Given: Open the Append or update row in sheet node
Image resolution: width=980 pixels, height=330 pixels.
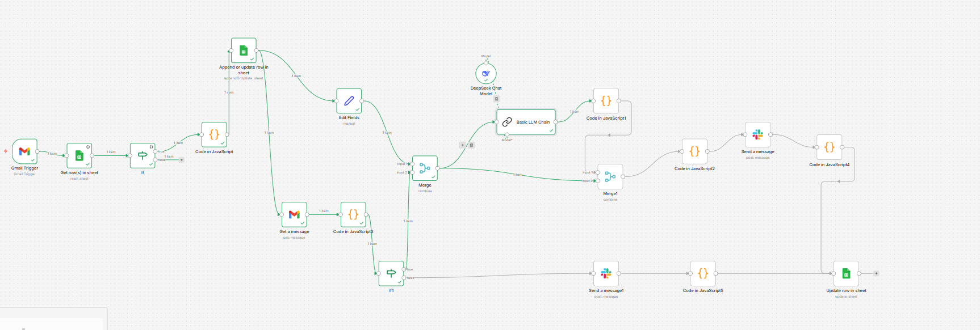Looking at the screenshot, I should [x=244, y=50].
